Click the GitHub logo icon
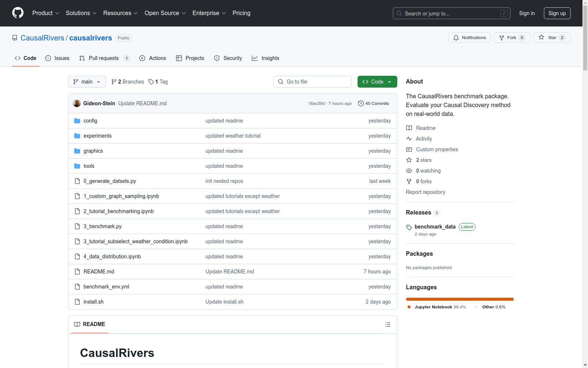The height and width of the screenshot is (368, 588). click(x=18, y=13)
